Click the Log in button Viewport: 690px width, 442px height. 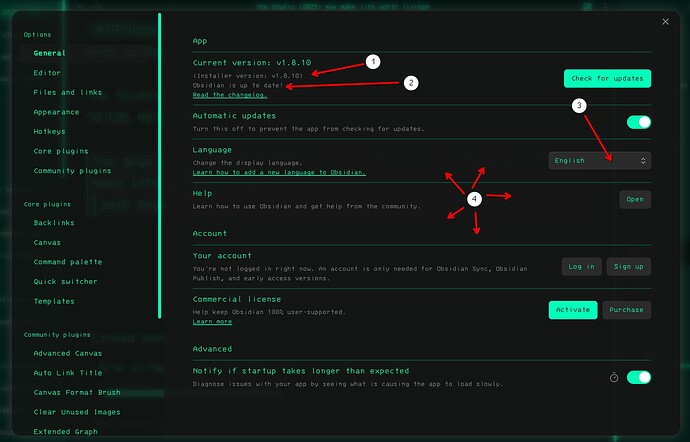(x=581, y=266)
